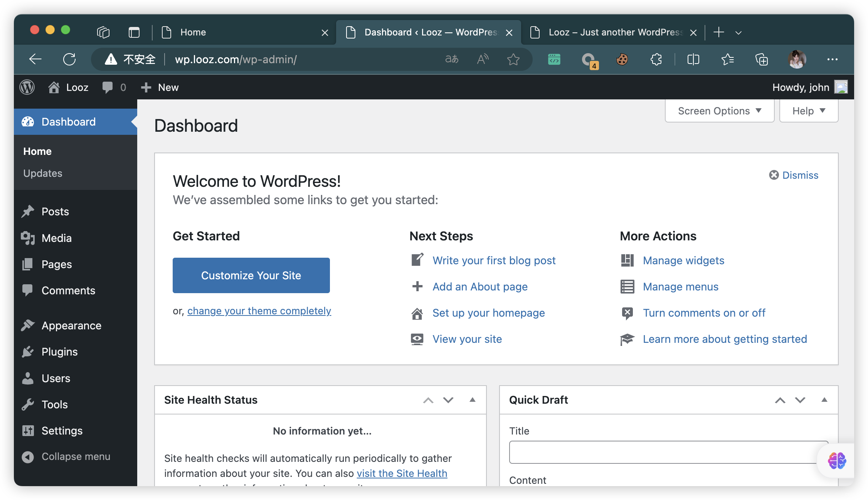Open Pages icon in sidebar
Image resolution: width=868 pixels, height=500 pixels.
pyautogui.click(x=28, y=264)
